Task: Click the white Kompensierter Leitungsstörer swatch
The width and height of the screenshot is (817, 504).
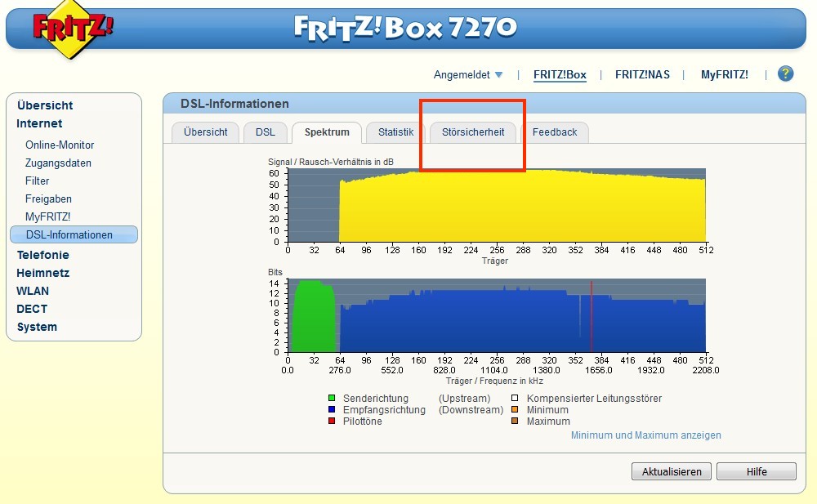Action: (515, 398)
